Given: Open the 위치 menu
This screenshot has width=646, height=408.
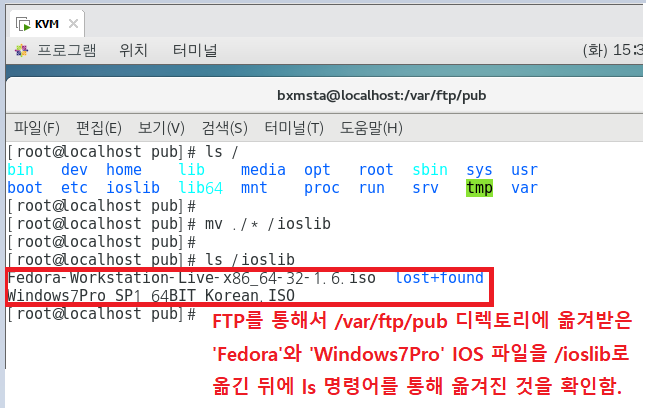Looking at the screenshot, I should (133, 50).
